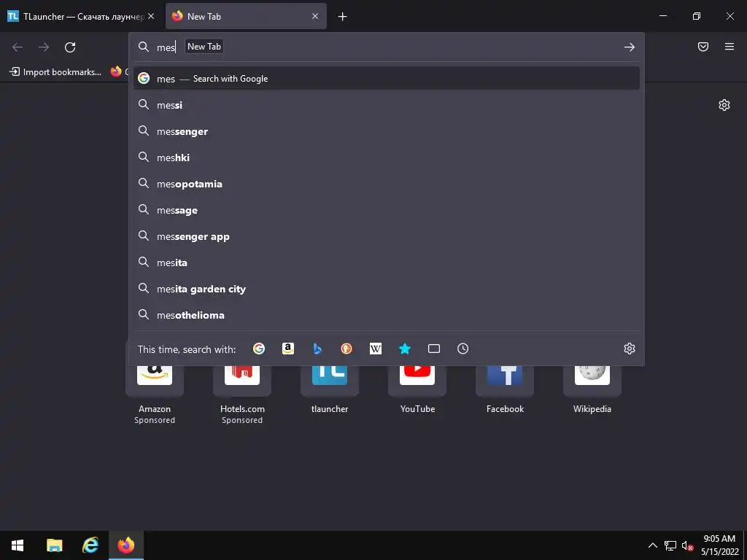
Task: Open search settings gear in the dropdown
Action: point(630,349)
